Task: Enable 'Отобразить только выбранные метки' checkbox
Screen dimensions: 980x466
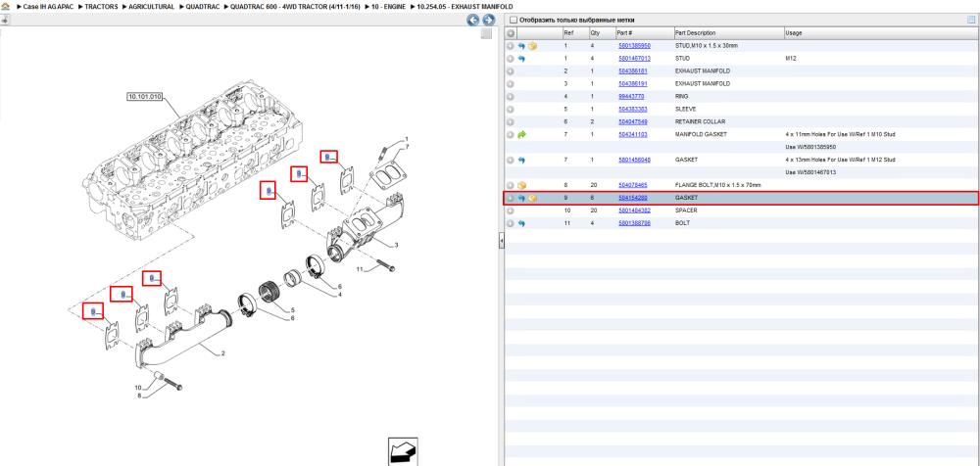Action: 514,20
